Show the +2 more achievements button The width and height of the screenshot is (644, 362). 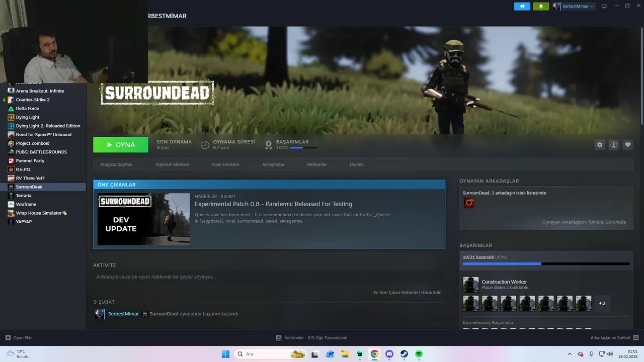pos(602,304)
